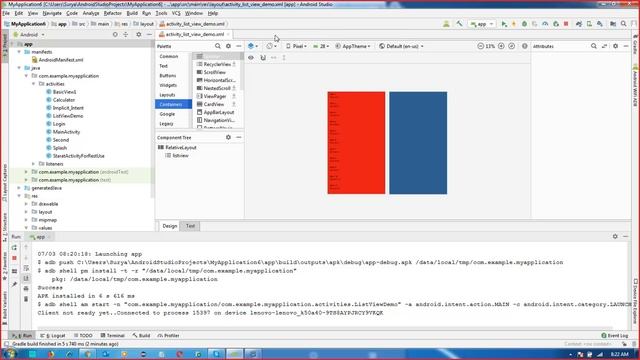
Task: Open API level 28 dropdown
Action: (x=321, y=46)
